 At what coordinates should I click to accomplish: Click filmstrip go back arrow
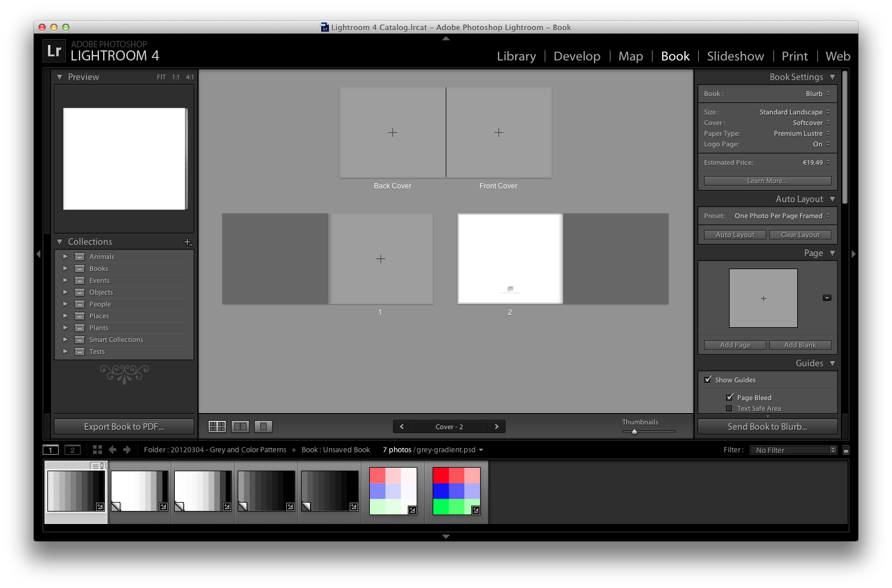click(112, 450)
